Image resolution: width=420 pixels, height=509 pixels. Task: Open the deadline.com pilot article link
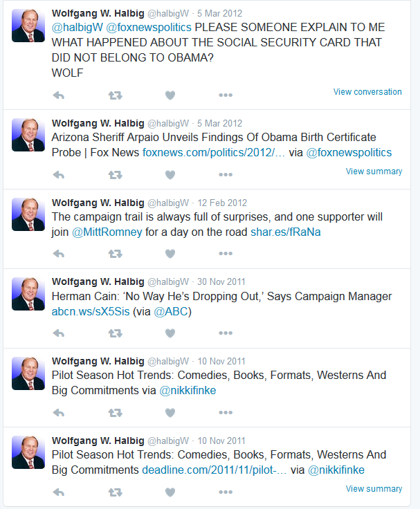click(214, 470)
